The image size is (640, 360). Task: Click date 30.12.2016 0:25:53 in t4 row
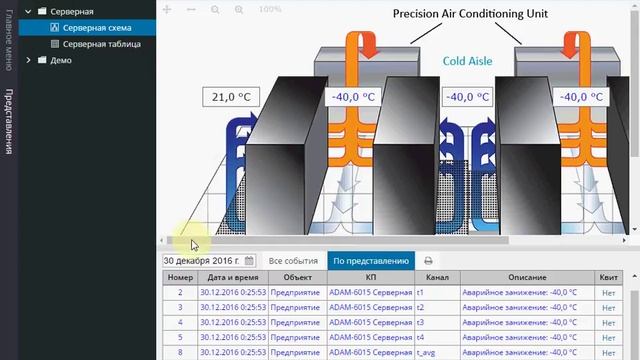(233, 338)
